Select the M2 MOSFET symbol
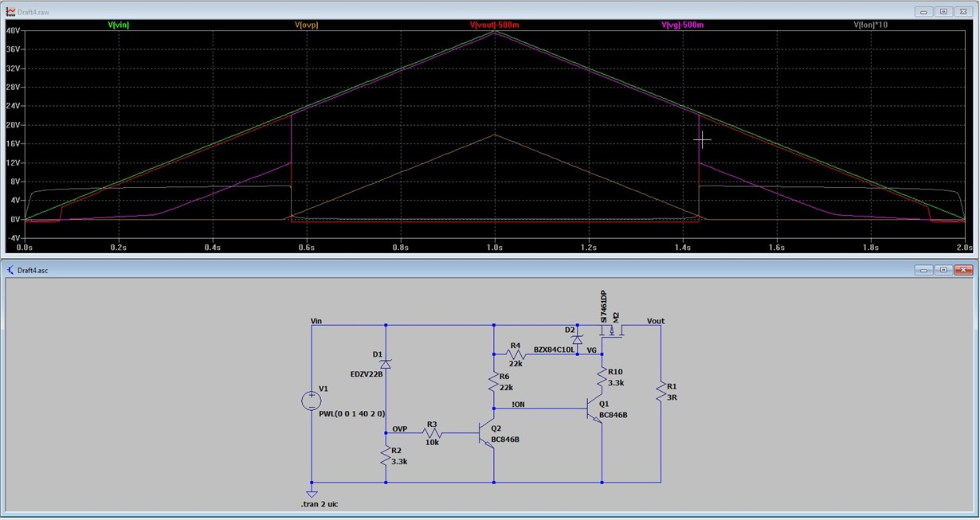980x520 pixels. point(613,333)
